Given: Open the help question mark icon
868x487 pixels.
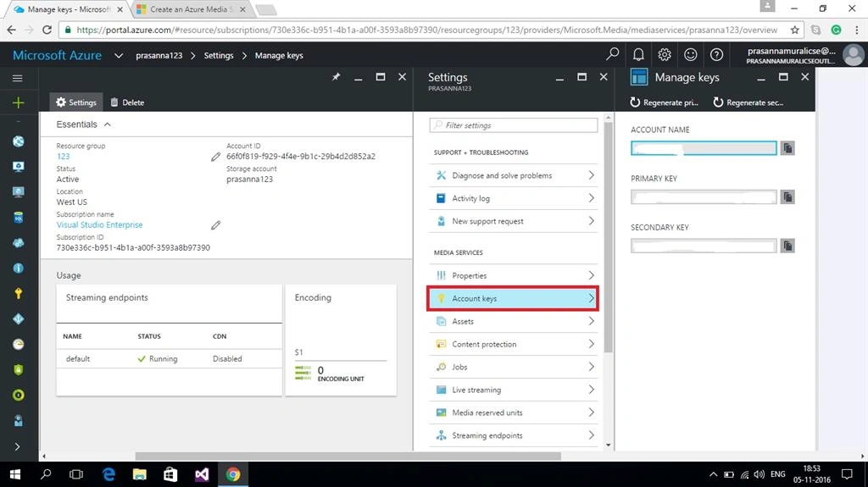Looking at the screenshot, I should pyautogui.click(x=716, y=54).
